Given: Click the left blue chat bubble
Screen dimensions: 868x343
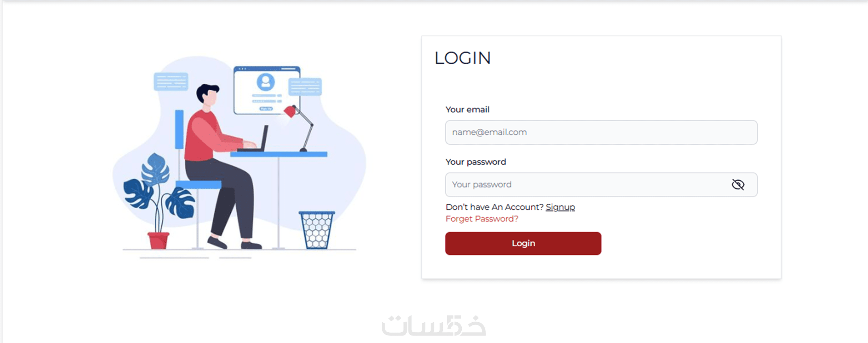Looking at the screenshot, I should 171,82.
